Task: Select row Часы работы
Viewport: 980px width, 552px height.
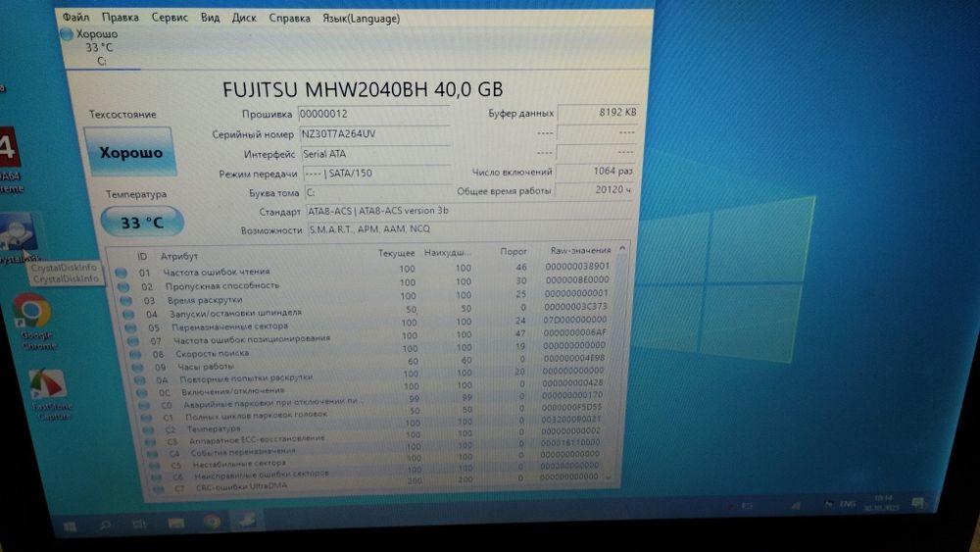Action: point(371,363)
